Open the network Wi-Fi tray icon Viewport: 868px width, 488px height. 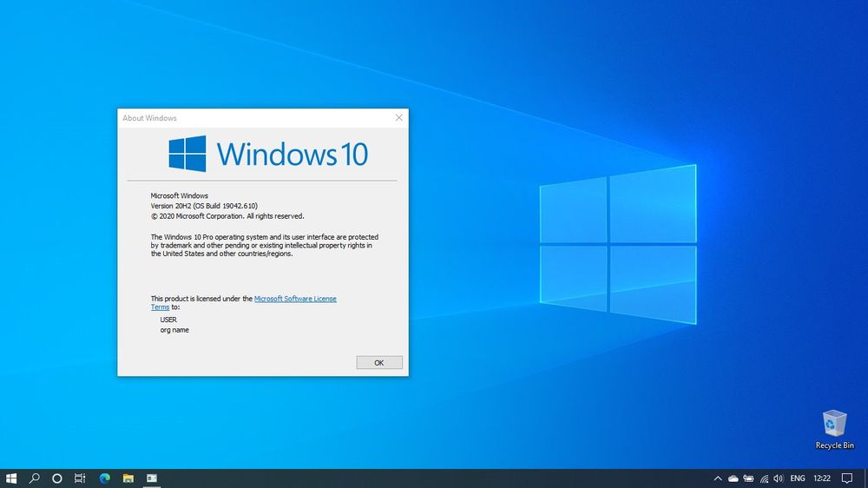[x=764, y=478]
